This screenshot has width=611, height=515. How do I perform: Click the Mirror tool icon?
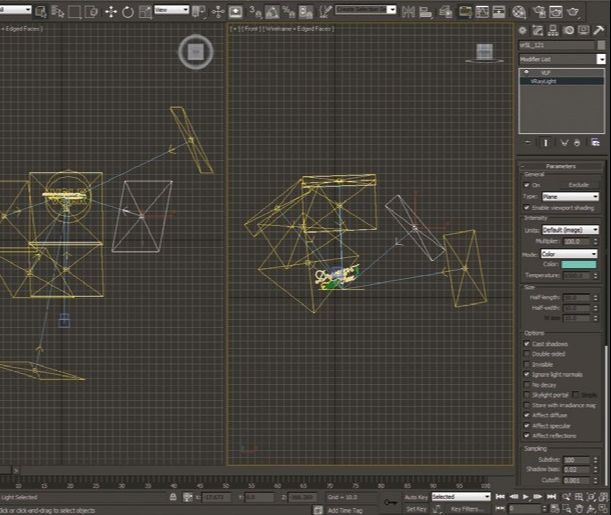click(408, 12)
